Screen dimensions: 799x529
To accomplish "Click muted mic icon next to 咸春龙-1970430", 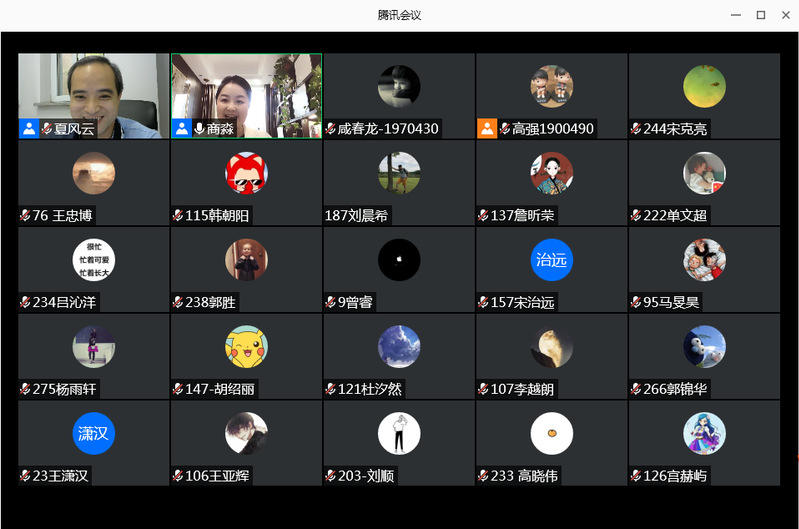I will click(331, 129).
